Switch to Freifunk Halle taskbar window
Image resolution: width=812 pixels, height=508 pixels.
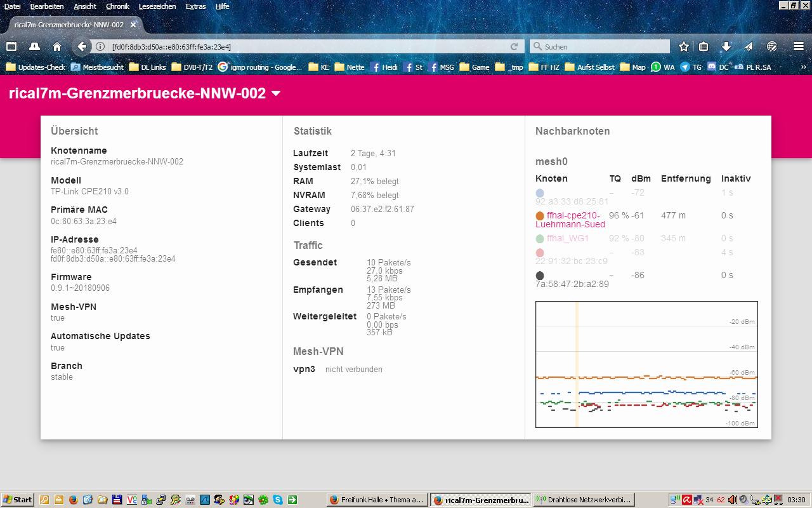(377, 500)
